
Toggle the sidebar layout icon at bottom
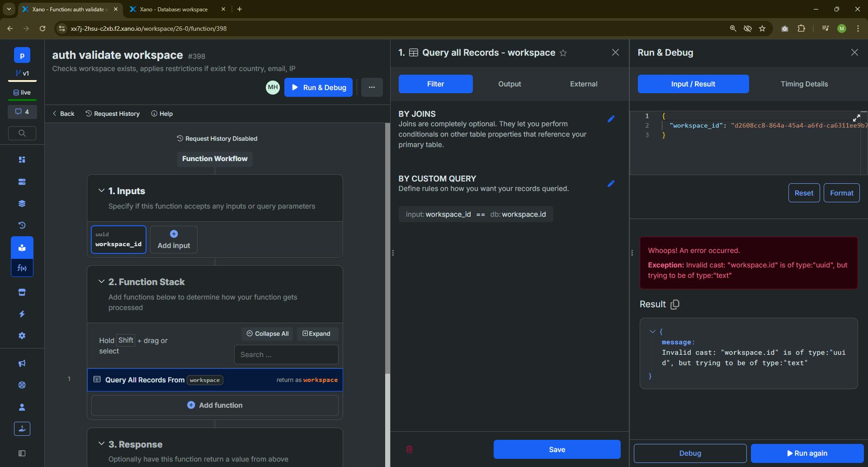(x=22, y=453)
